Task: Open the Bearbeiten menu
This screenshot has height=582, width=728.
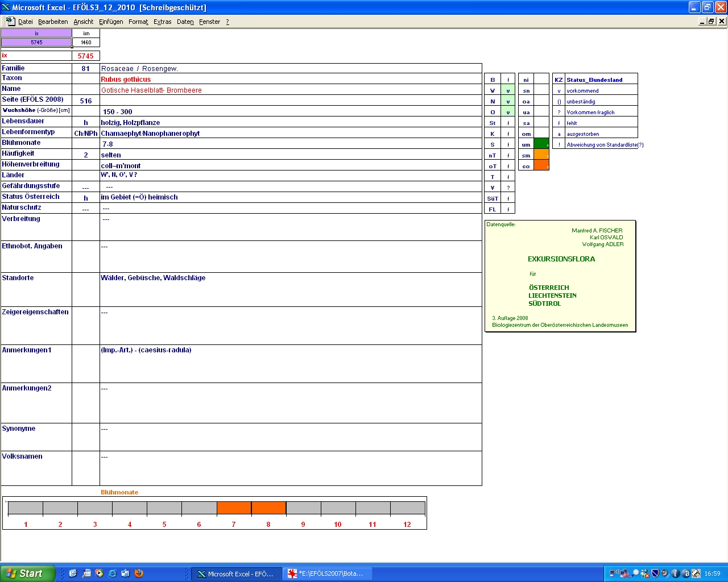Action: [x=53, y=22]
